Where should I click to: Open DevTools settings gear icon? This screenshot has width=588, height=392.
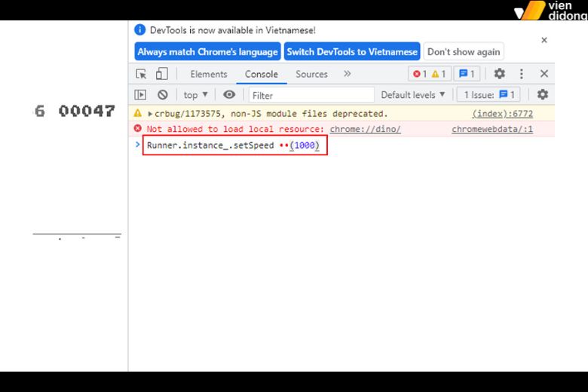click(x=499, y=74)
